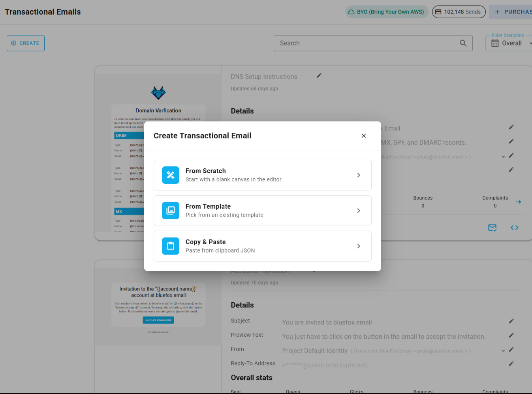Click inside the Search input field

click(355, 43)
